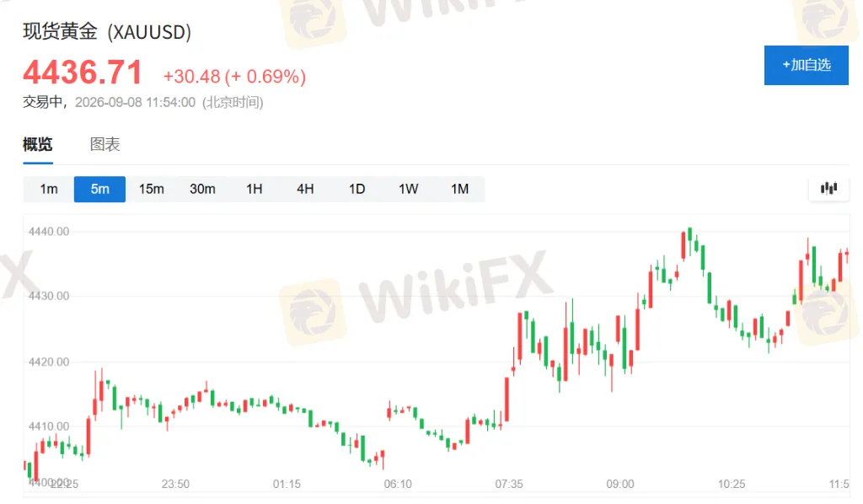Set chart to 1M monthly interval

point(459,190)
